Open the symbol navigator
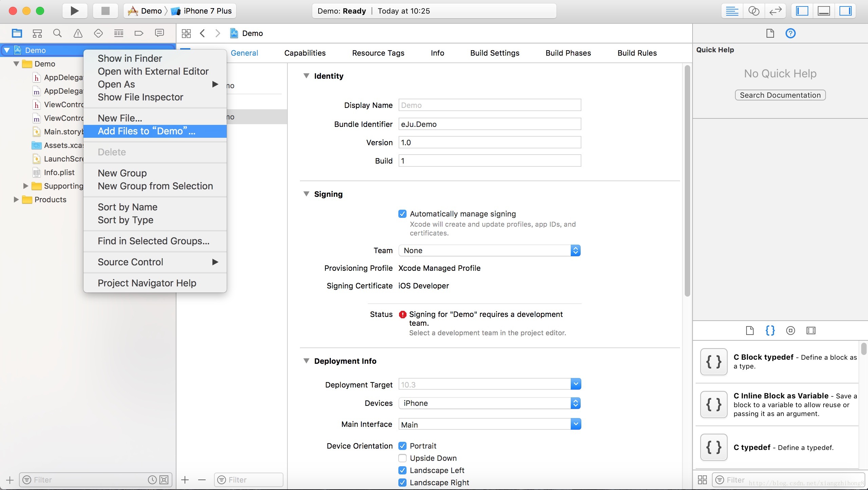 (x=37, y=33)
